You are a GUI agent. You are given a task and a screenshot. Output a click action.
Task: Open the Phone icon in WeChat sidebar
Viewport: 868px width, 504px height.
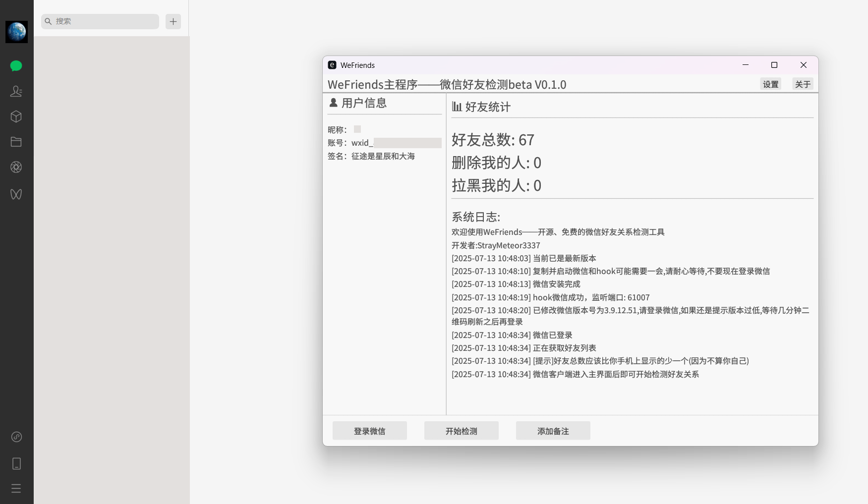pyautogui.click(x=16, y=463)
